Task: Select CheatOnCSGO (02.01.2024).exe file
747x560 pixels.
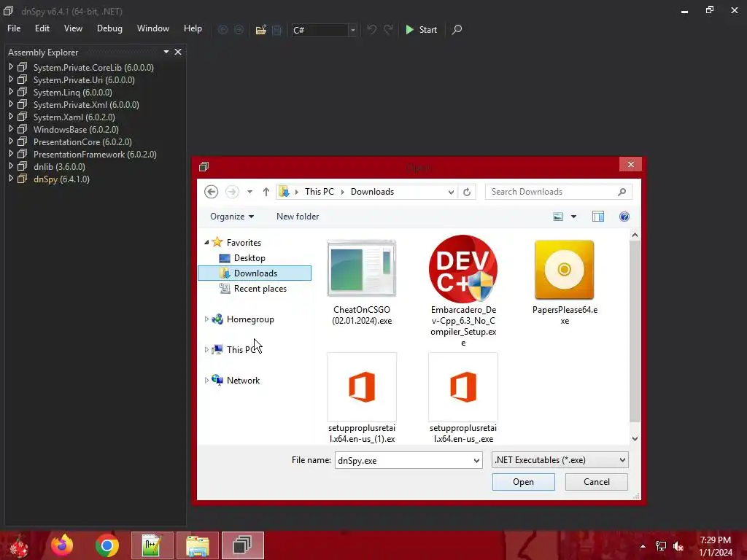Action: [x=362, y=283]
